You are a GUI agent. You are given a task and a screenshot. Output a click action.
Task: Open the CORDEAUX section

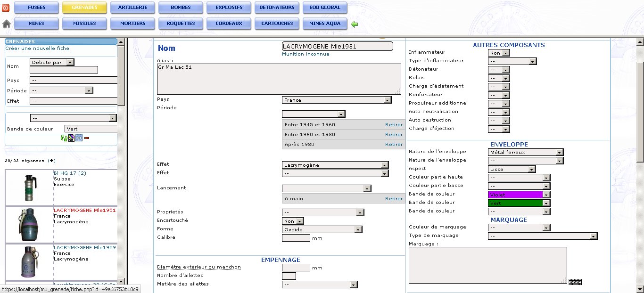coord(229,24)
